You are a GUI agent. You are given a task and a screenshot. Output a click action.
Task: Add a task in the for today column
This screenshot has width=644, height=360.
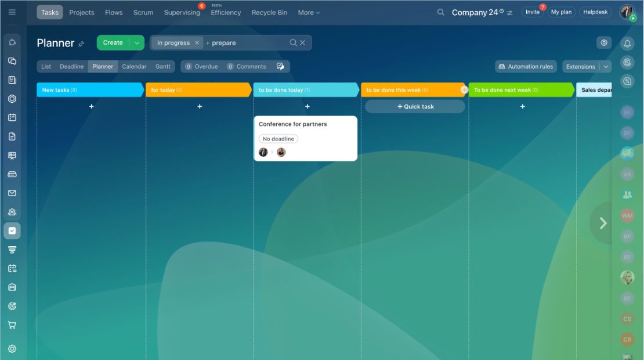(x=200, y=106)
